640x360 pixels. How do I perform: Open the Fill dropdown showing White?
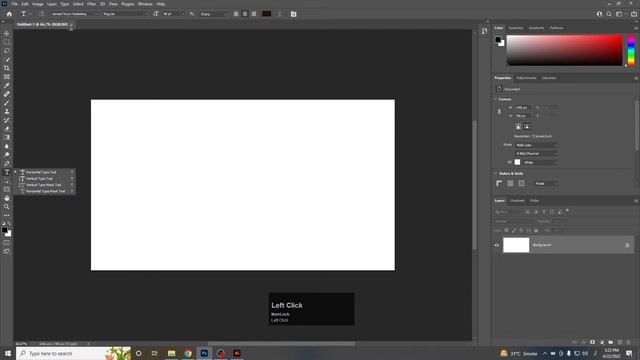tap(540, 162)
